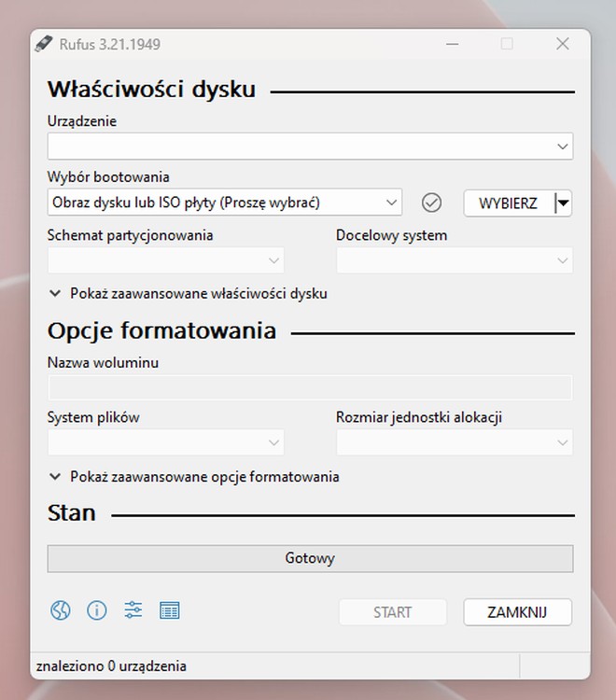Click the globe language icon

pyautogui.click(x=61, y=610)
